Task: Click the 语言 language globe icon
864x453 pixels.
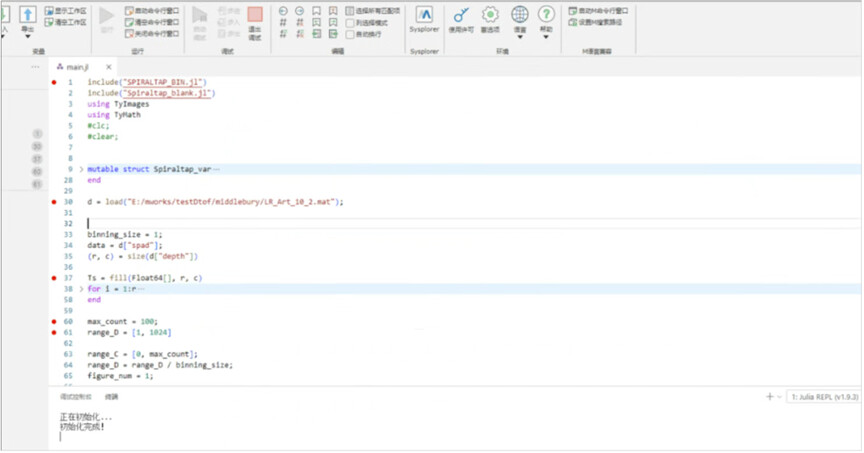Action: (x=520, y=14)
